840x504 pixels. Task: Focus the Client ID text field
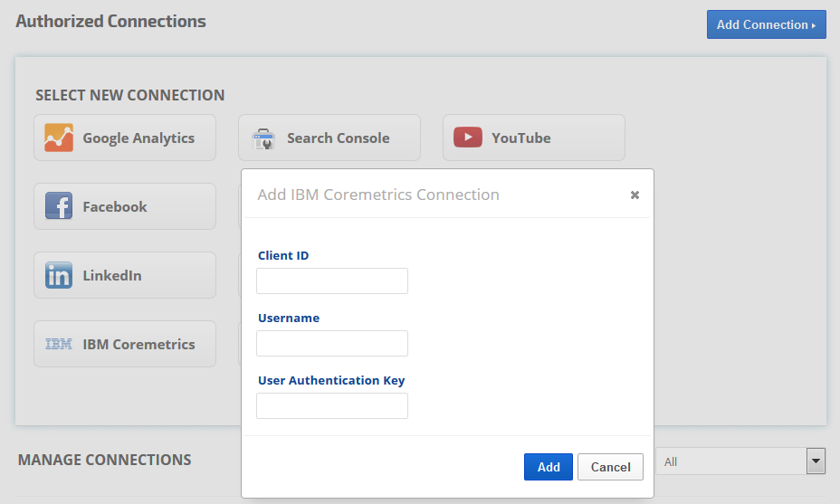(x=332, y=281)
